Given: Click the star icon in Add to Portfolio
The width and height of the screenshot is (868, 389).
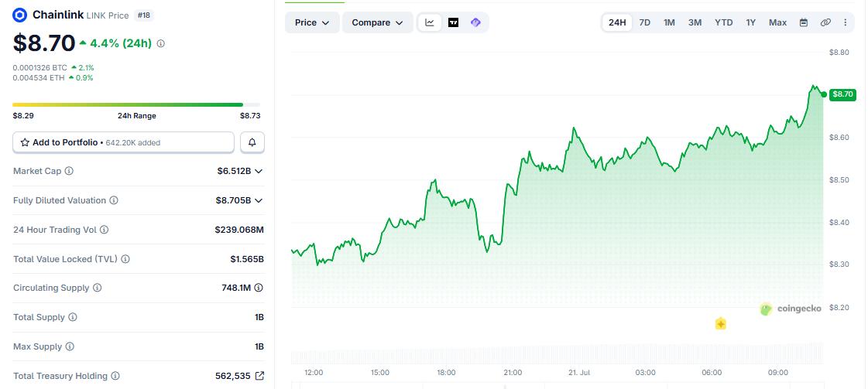Looking at the screenshot, I should pyautogui.click(x=25, y=142).
